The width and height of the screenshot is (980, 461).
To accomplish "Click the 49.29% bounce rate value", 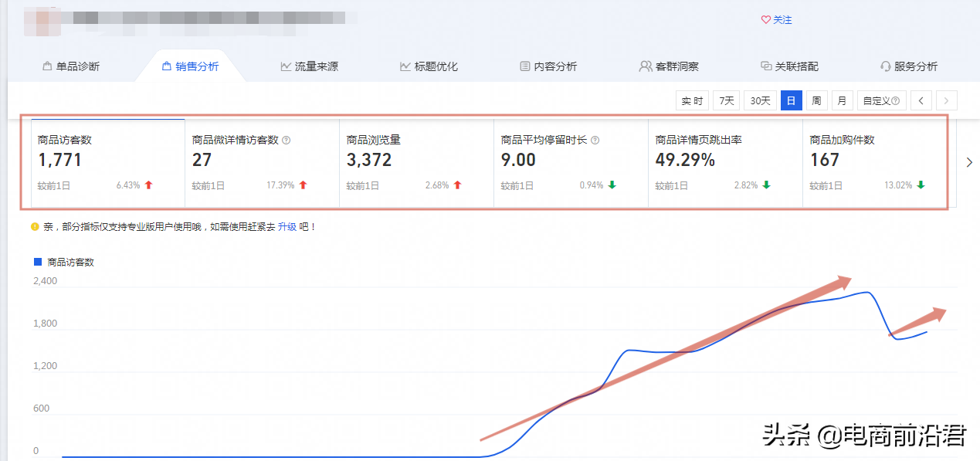I will (685, 161).
